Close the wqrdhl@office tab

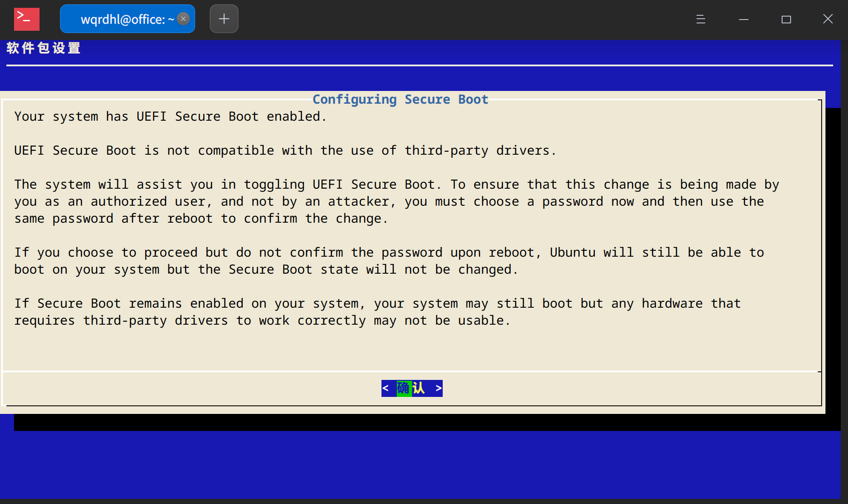[183, 19]
